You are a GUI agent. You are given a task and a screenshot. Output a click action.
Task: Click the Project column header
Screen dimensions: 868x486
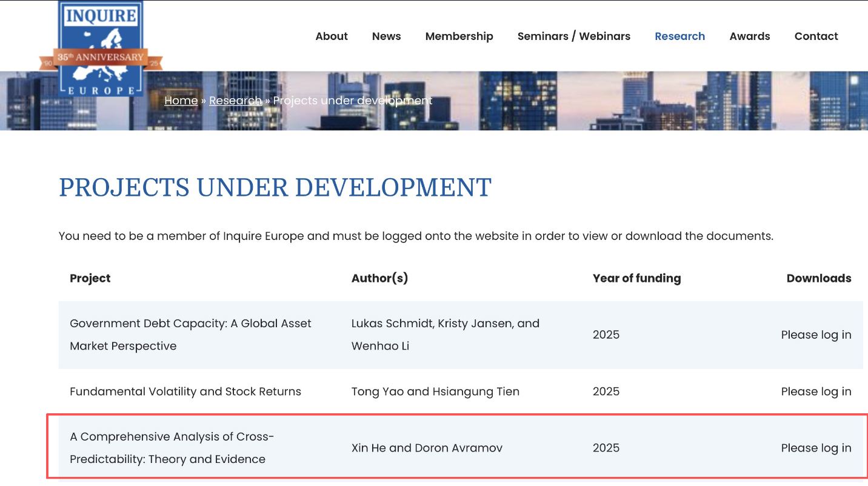coord(90,278)
